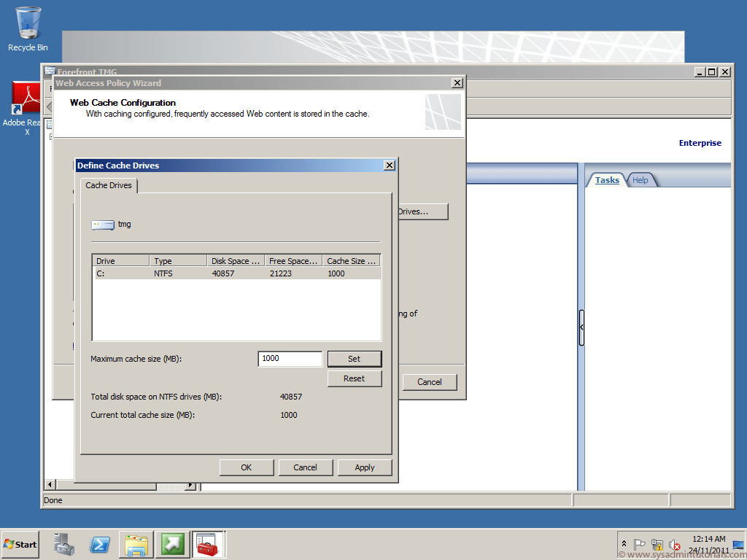
Task: Launch Windows PowerShell from the taskbar
Action: [100, 544]
